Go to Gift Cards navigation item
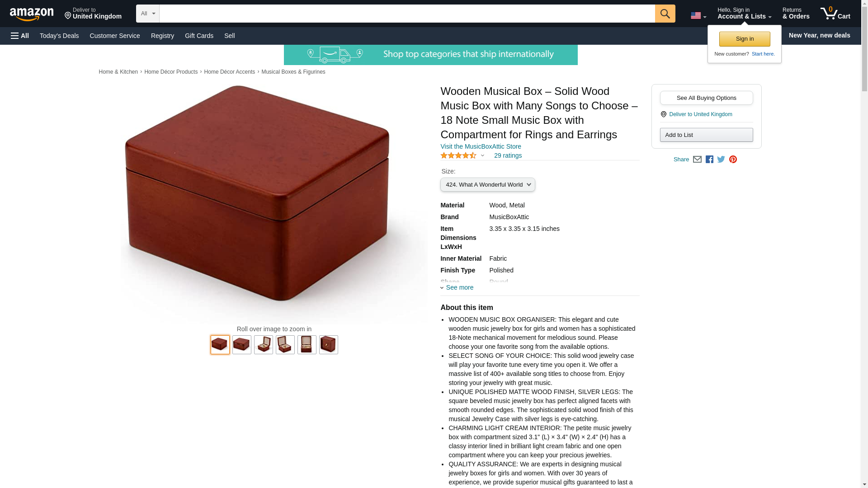 tap(199, 36)
